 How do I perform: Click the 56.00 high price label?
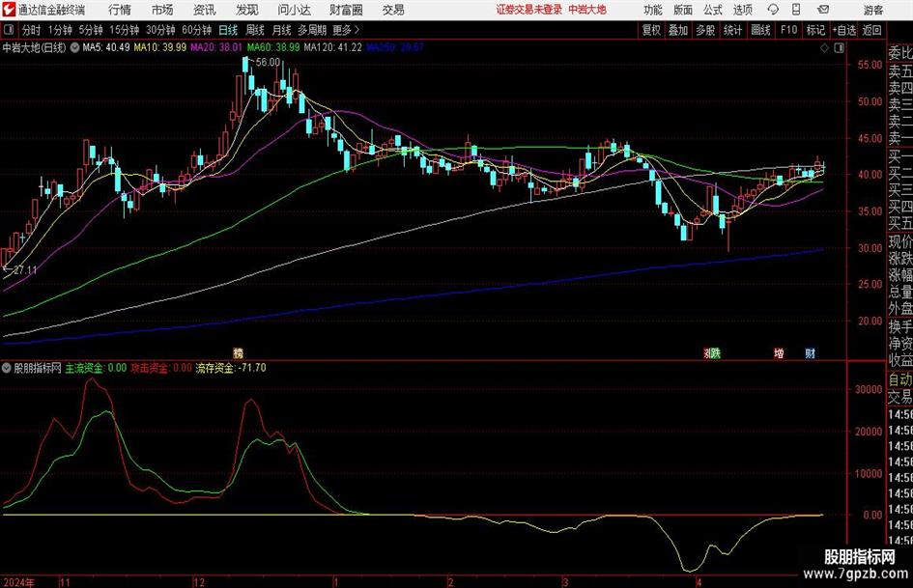click(268, 63)
